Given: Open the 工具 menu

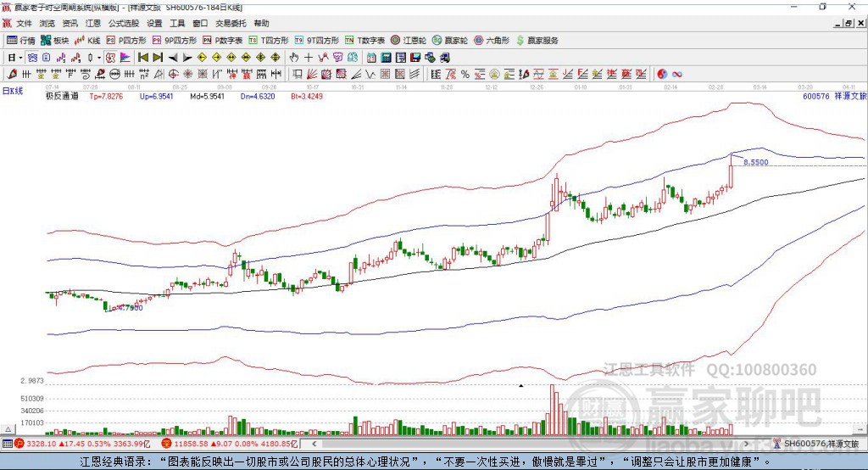Looking at the screenshot, I should click(x=177, y=23).
